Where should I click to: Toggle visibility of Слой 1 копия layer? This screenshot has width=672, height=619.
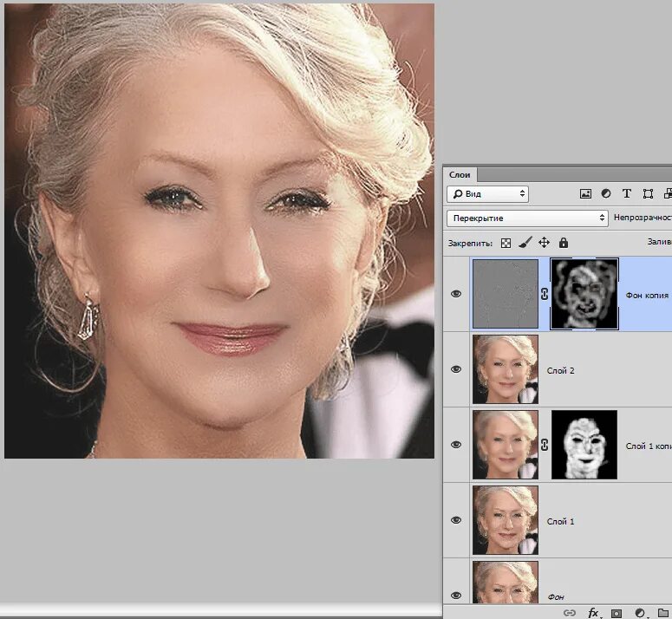click(x=456, y=445)
